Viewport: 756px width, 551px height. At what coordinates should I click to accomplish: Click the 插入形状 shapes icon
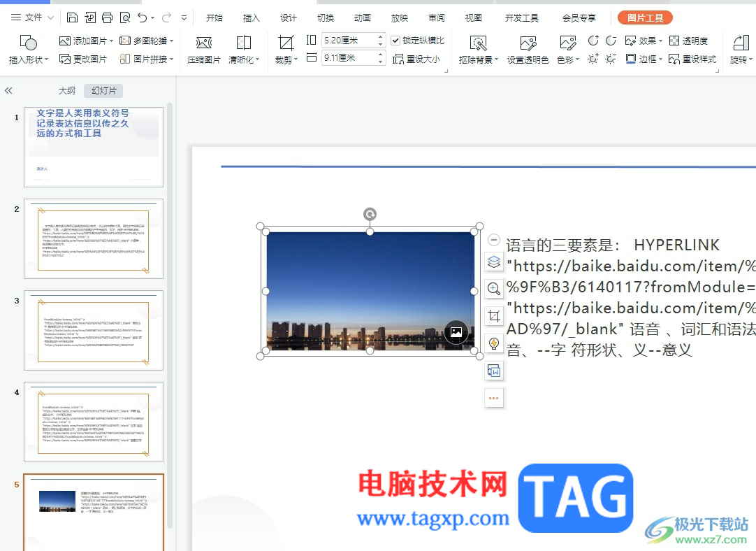pos(28,43)
